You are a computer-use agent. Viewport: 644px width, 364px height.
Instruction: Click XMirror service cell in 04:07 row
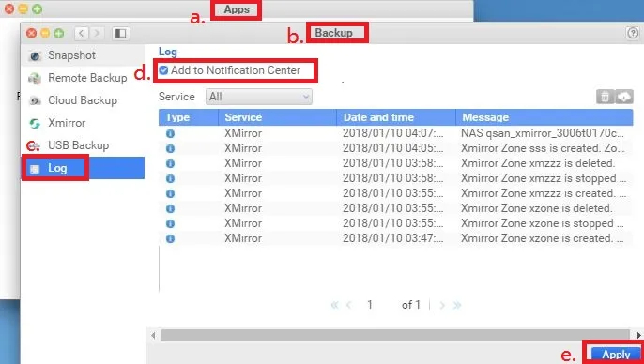tap(243, 133)
